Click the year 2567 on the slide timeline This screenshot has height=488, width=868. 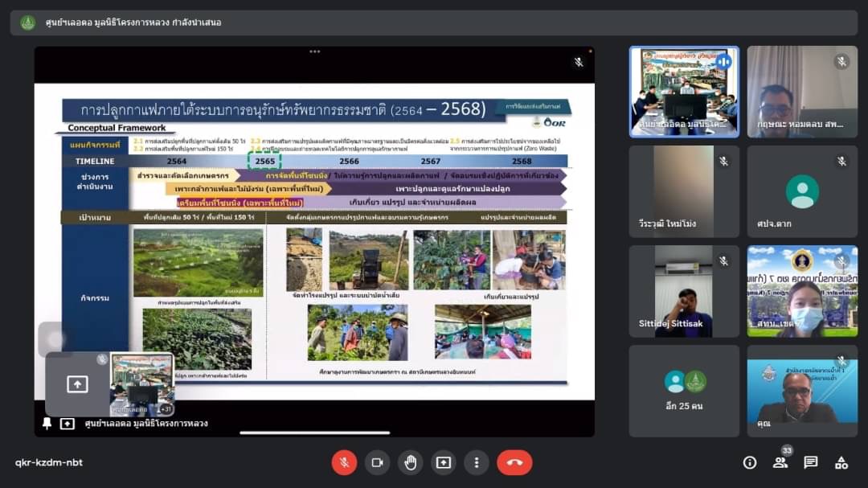pos(430,161)
